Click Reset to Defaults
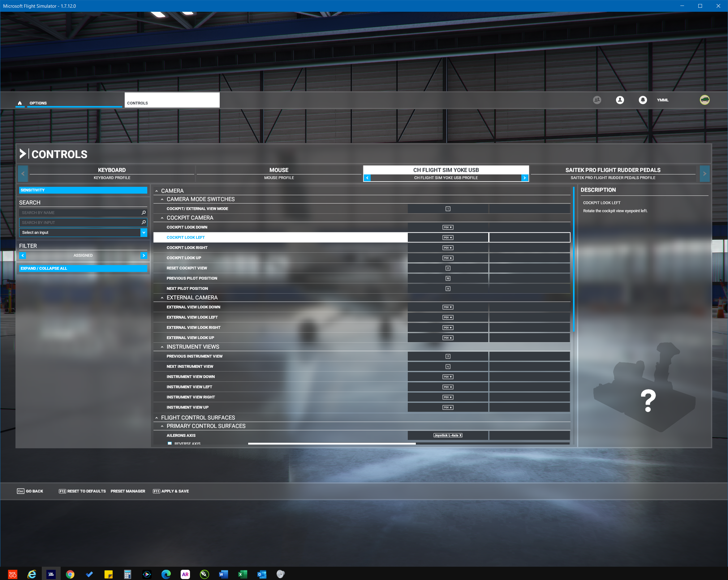 click(x=82, y=491)
